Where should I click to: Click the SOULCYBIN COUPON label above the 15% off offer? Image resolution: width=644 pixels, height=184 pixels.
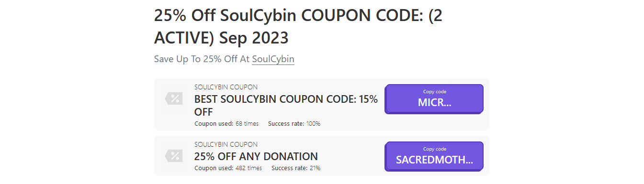click(226, 87)
